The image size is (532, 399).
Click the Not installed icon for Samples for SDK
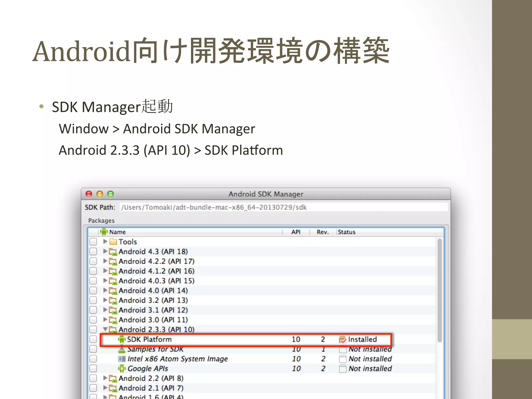(343, 350)
